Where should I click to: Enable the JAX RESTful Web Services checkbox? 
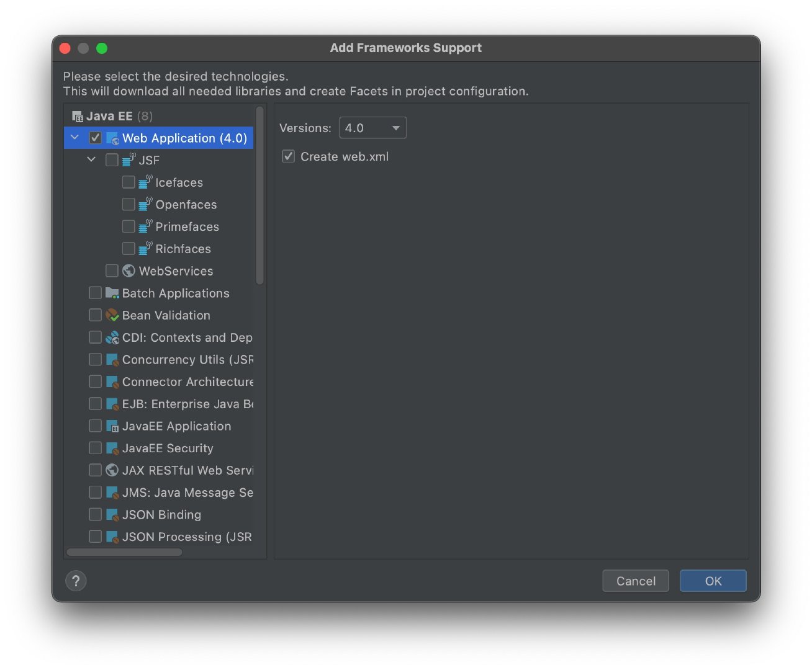[x=95, y=470]
